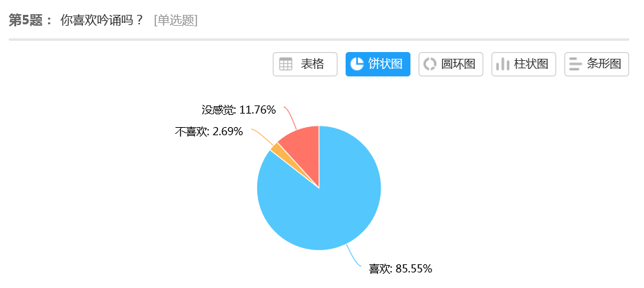The image size is (644, 288).
Task: Show results as 条形图
Action: 604,64
